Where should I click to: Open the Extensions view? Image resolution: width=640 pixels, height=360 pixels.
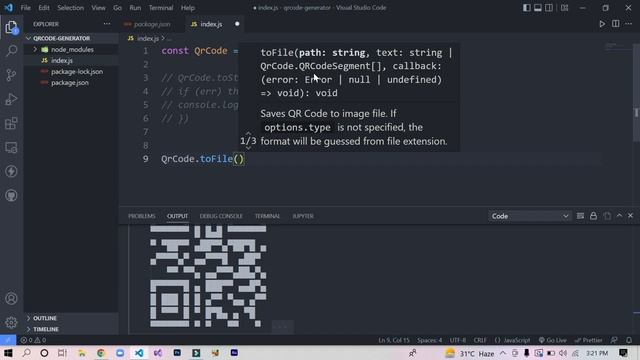click(x=11, y=123)
